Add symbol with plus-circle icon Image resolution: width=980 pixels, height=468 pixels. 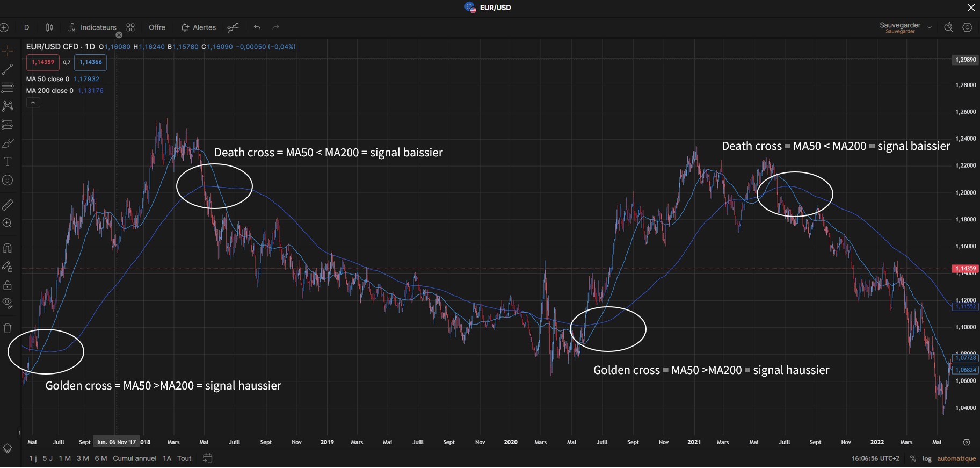[4, 27]
